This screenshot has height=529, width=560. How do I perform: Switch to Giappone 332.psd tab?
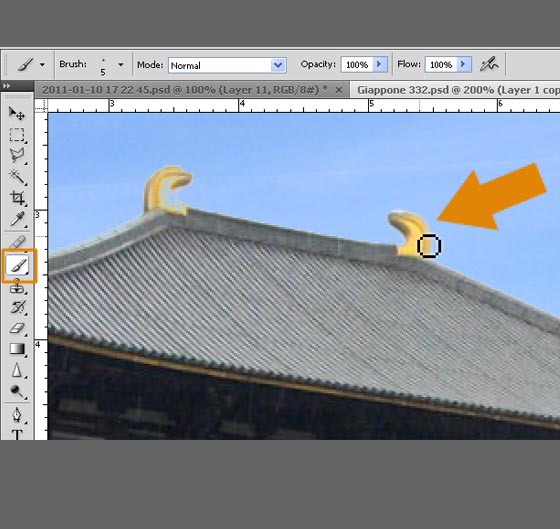458,90
